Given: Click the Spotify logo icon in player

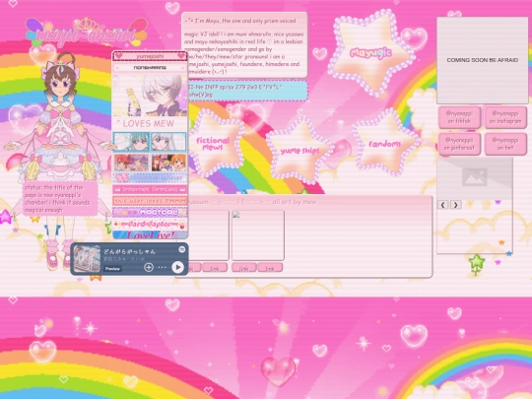Looking at the screenshot, I should 182,249.
